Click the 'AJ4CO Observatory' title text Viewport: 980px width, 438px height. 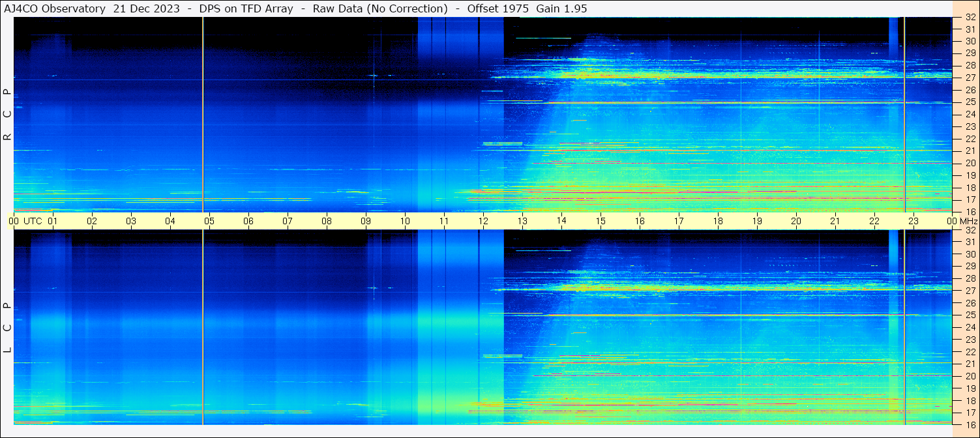(55, 8)
